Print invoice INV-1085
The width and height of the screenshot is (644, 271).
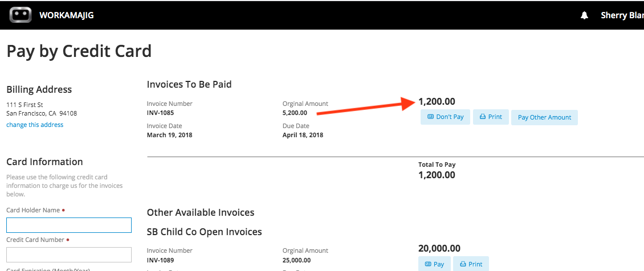(x=491, y=117)
